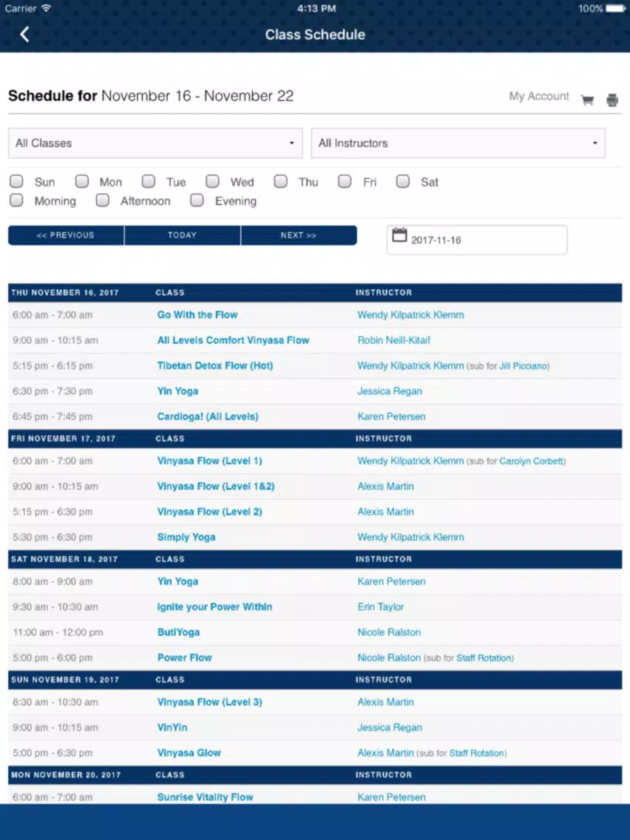Screen dimensions: 630x840
Task: Toggle the Mon day filter checkbox
Action: click(x=82, y=181)
